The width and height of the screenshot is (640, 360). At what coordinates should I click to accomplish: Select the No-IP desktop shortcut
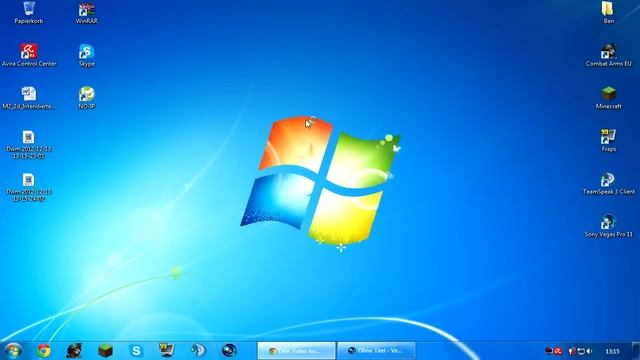87,98
